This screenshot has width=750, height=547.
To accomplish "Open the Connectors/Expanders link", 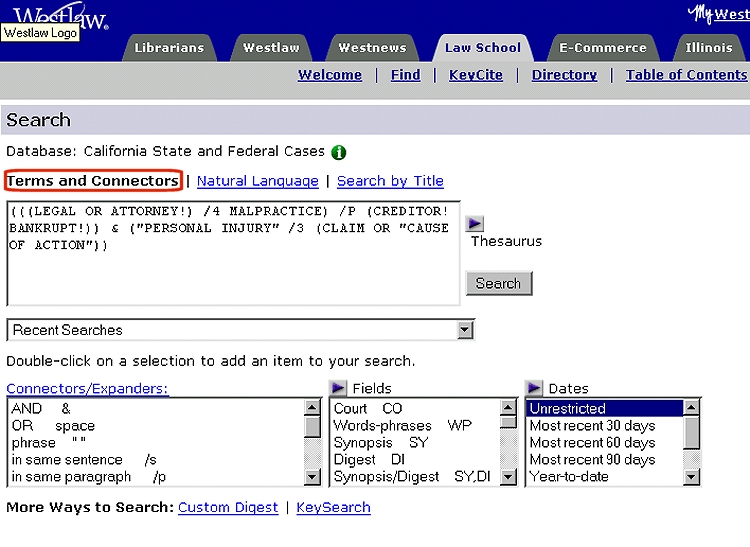I will 87,388.
